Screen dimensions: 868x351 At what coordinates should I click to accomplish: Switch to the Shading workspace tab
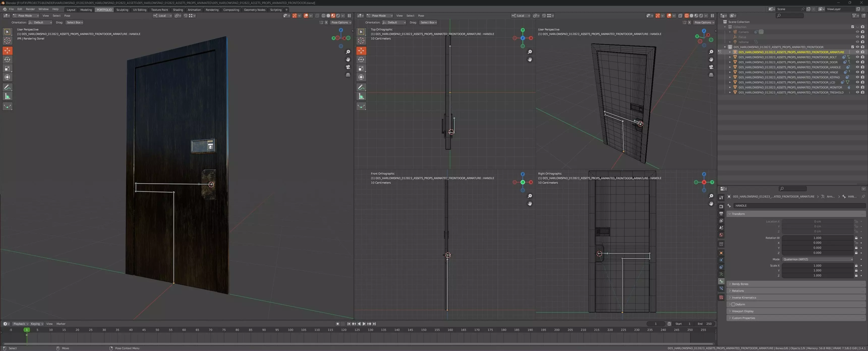click(x=178, y=10)
